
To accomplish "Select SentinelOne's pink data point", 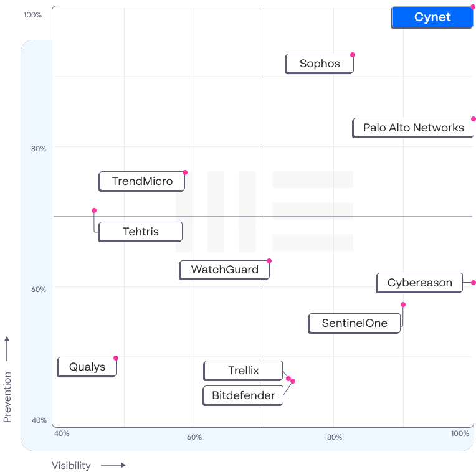I will click(403, 304).
